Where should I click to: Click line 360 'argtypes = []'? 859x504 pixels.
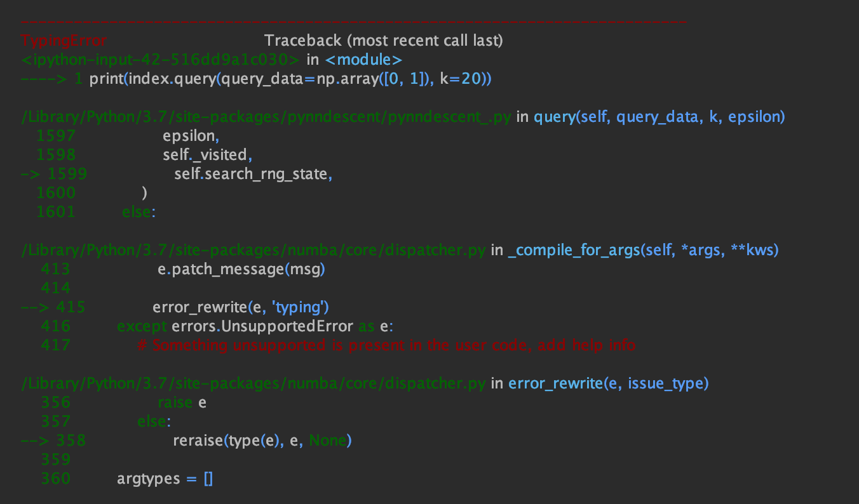165,479
